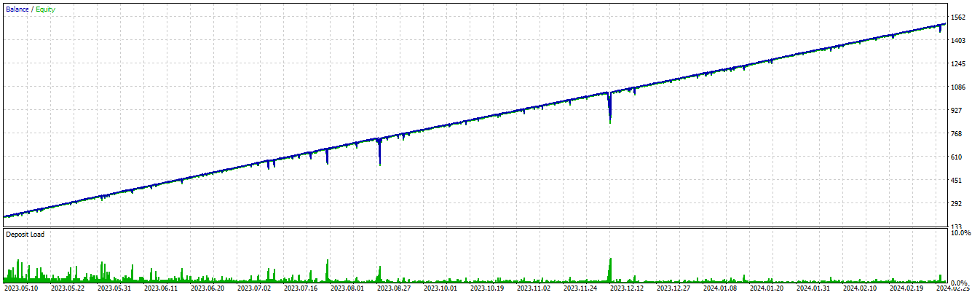Click the 768 value on the balance axis
The height and width of the screenshot is (295, 980).
957,134
